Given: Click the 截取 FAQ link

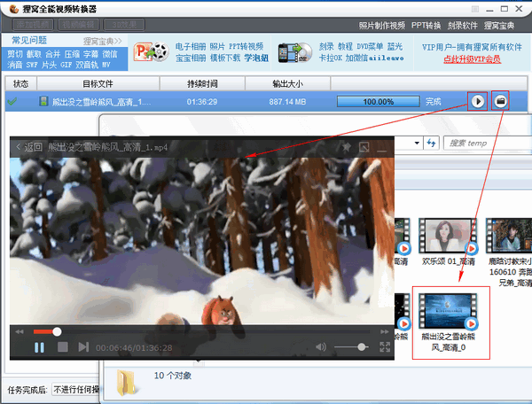Looking at the screenshot, I should click(x=34, y=54).
